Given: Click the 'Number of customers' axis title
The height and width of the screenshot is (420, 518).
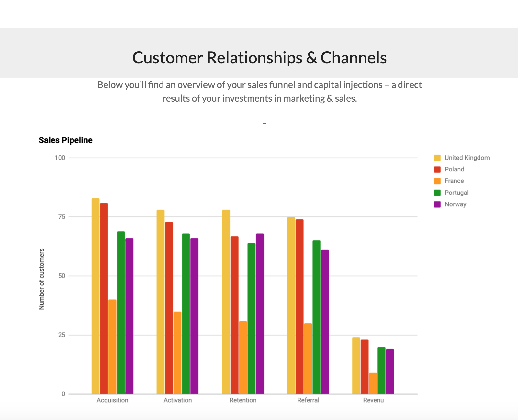Looking at the screenshot, I should (x=42, y=279).
